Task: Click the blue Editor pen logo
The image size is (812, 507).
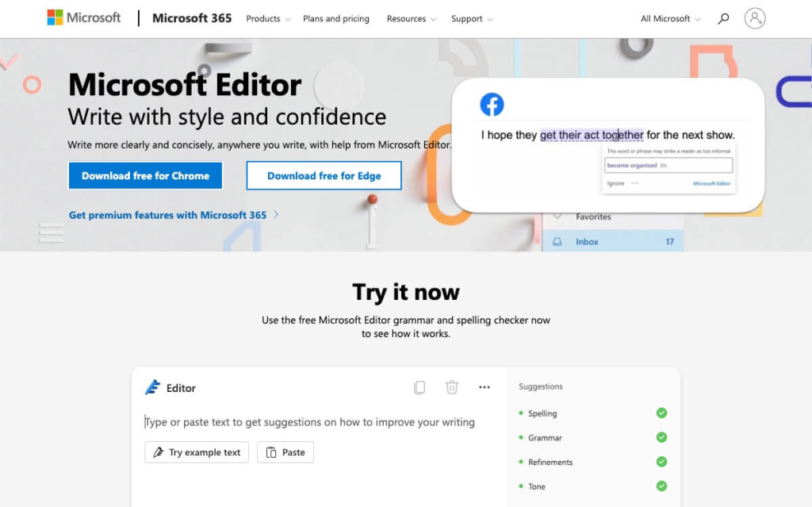Action: (152, 387)
